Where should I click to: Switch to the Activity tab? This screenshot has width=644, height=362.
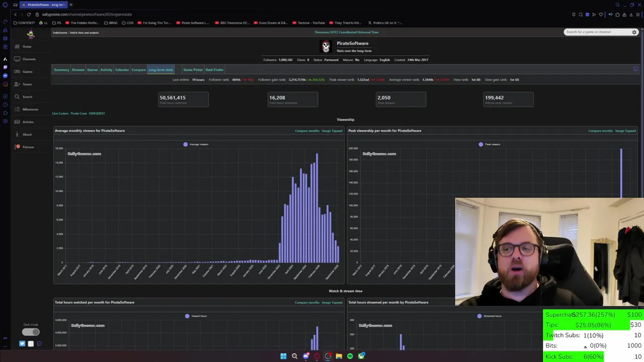coord(106,70)
